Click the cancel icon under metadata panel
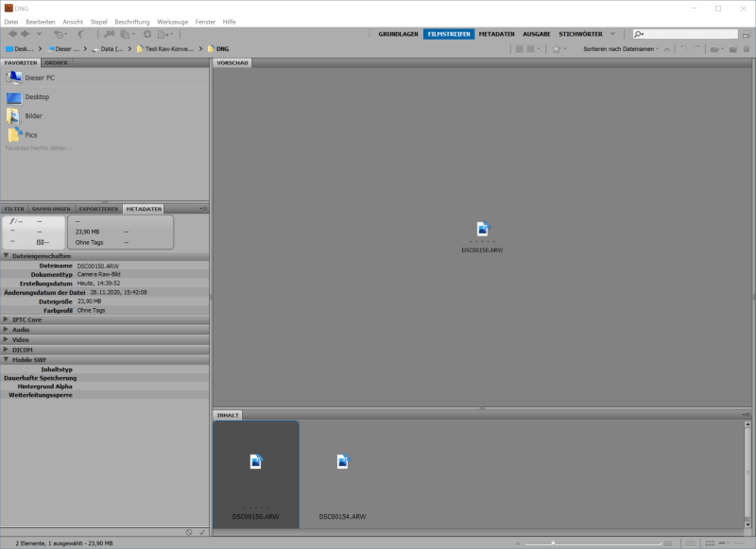Viewport: 756px width, 549px height. (189, 532)
